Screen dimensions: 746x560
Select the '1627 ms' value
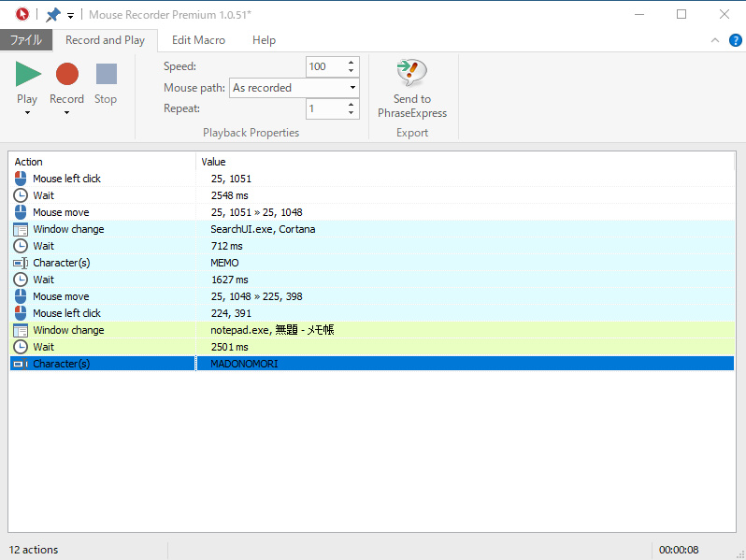230,280
